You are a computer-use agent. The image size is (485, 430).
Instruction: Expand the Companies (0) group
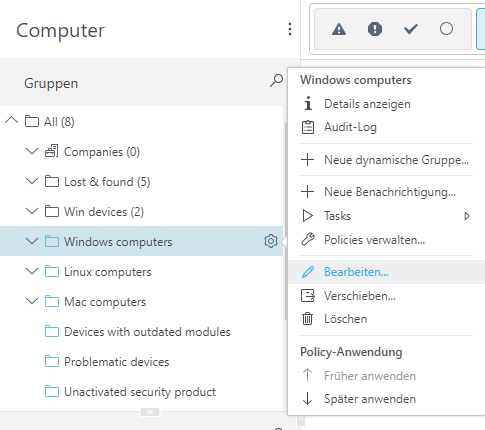(x=32, y=151)
